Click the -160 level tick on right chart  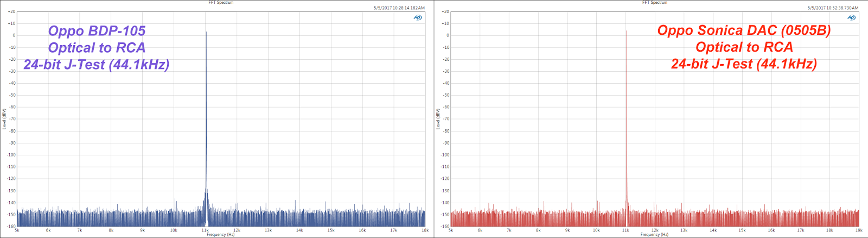[x=445, y=226]
